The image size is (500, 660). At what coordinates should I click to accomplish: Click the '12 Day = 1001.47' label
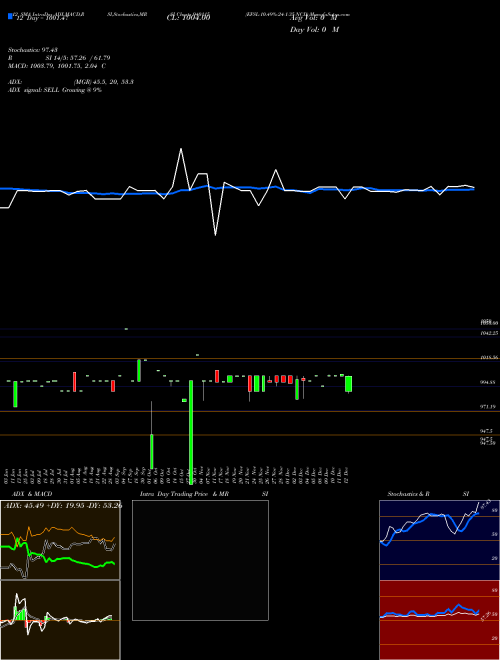pos(42,18)
